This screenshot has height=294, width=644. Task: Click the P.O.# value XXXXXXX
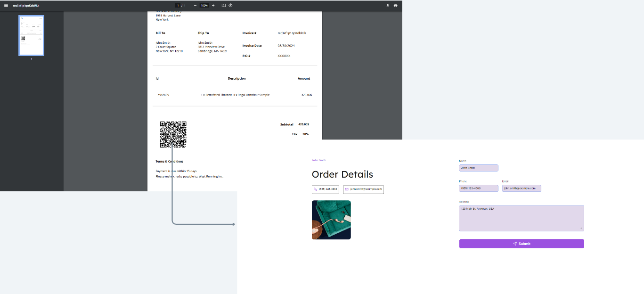[x=284, y=56]
